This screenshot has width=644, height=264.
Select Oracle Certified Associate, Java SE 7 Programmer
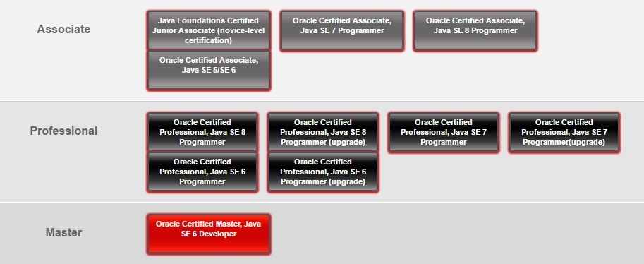341,30
